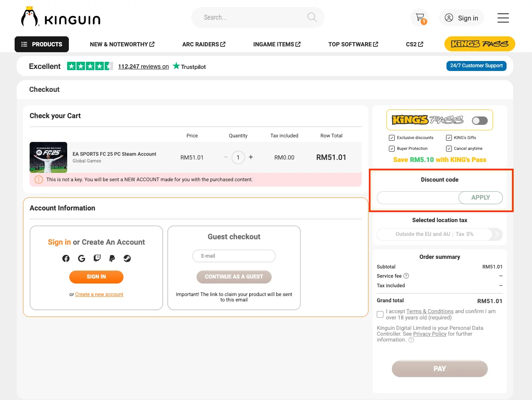The image size is (532, 400).
Task: Open Terms & Conditions link
Action: (x=430, y=311)
